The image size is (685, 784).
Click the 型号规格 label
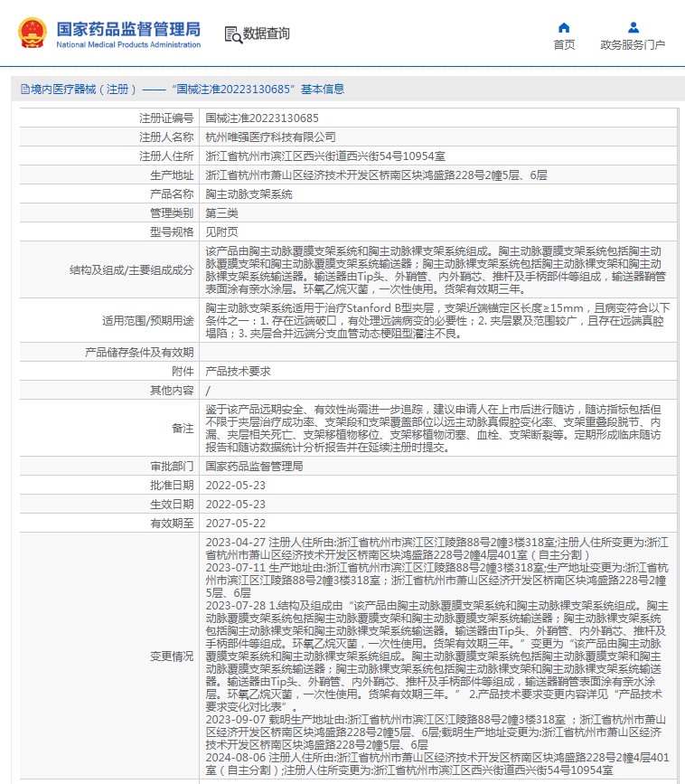click(x=172, y=232)
